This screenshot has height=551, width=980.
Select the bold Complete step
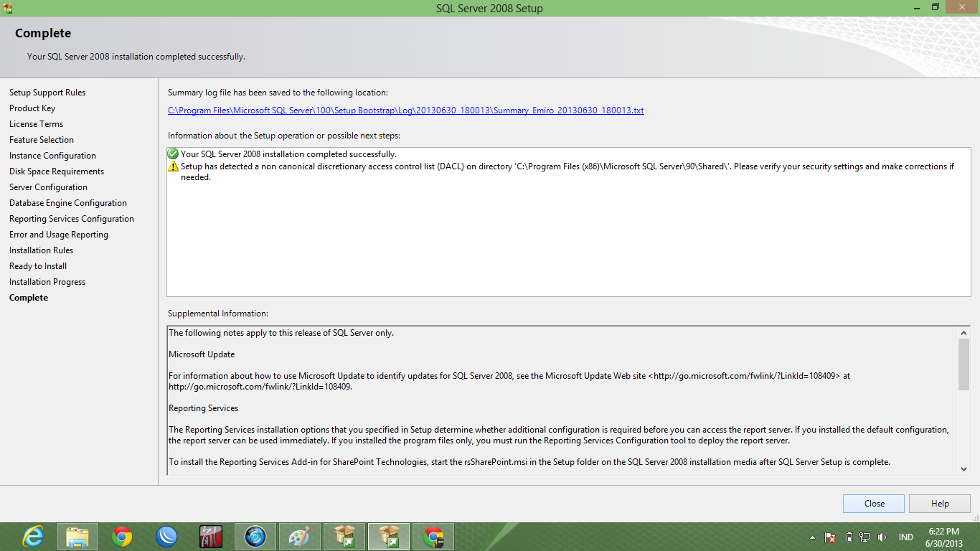click(x=29, y=298)
